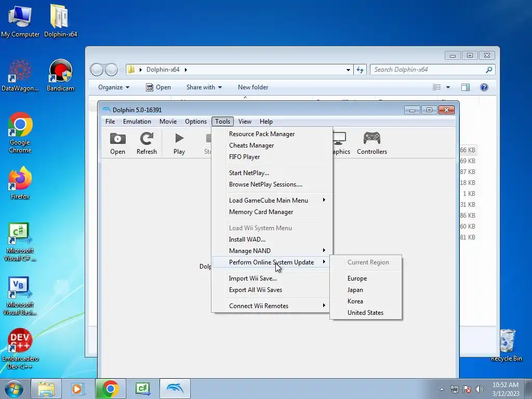
Task: Choose Import Wii Save...
Action: point(271,278)
